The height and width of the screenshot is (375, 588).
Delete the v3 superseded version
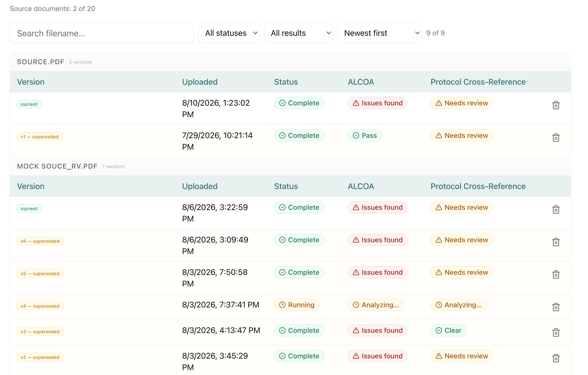pos(556,333)
